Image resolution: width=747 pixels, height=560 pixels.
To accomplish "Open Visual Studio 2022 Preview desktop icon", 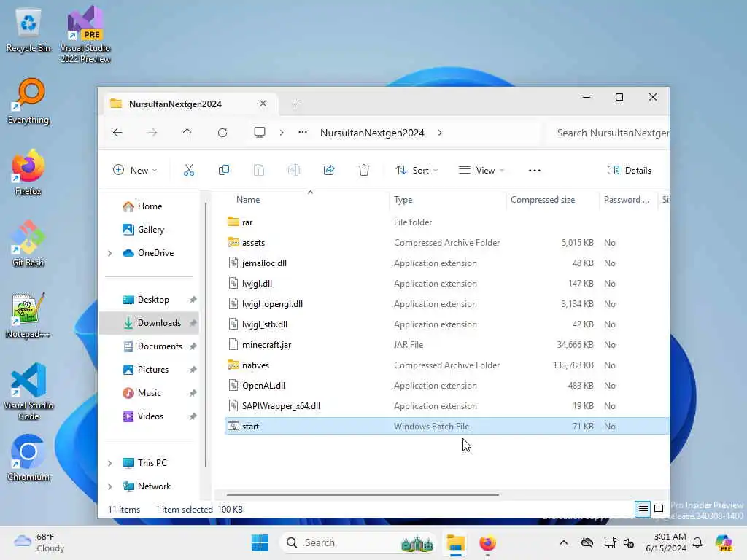I will click(85, 34).
